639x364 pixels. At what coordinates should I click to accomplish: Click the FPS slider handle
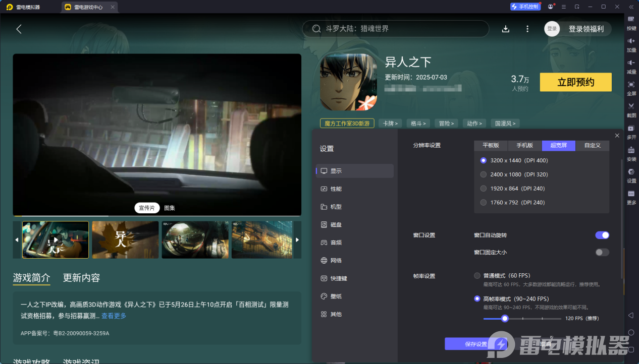click(x=504, y=318)
